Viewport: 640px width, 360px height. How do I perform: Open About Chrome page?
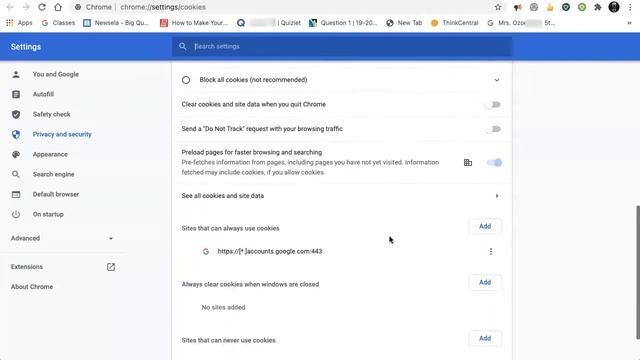pos(32,287)
